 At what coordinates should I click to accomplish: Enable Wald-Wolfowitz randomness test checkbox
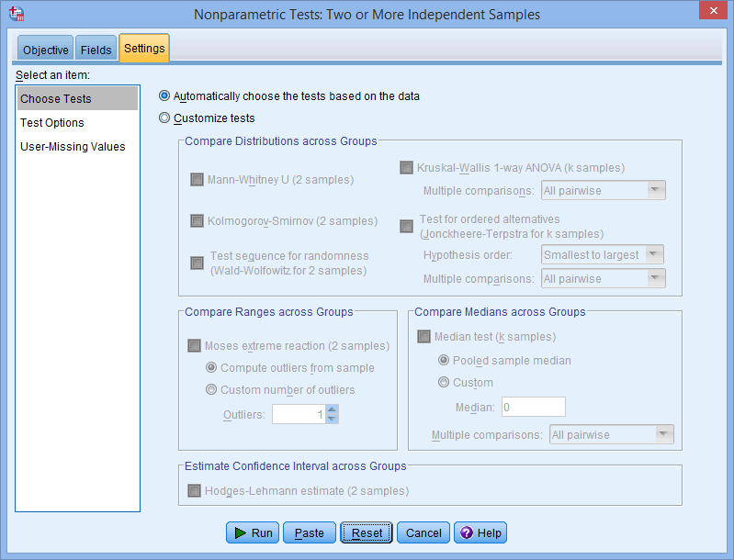click(x=198, y=263)
